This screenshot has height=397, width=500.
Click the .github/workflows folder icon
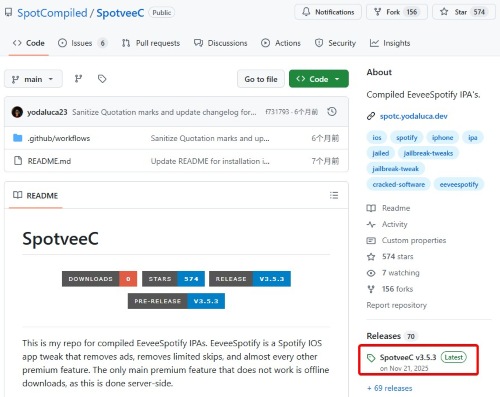pos(18,138)
